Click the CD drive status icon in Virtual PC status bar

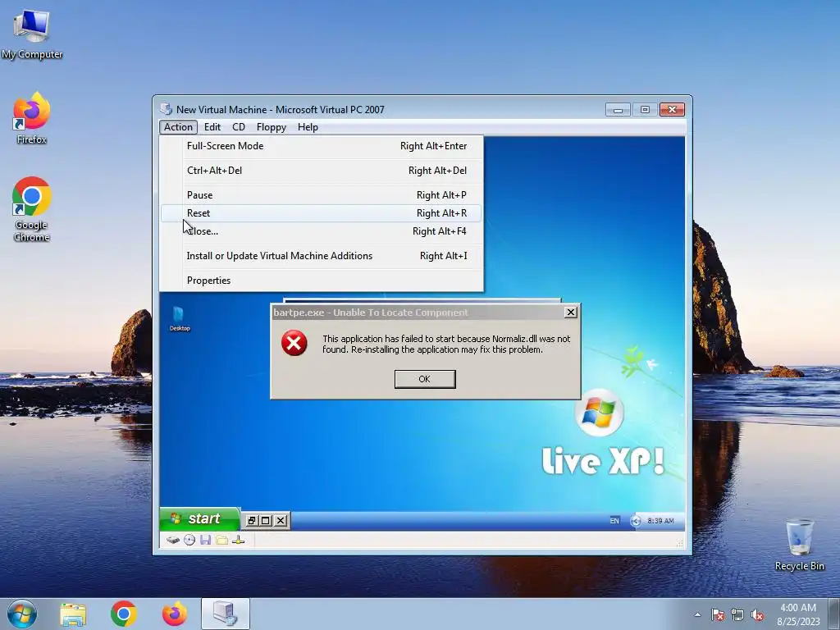click(x=189, y=540)
